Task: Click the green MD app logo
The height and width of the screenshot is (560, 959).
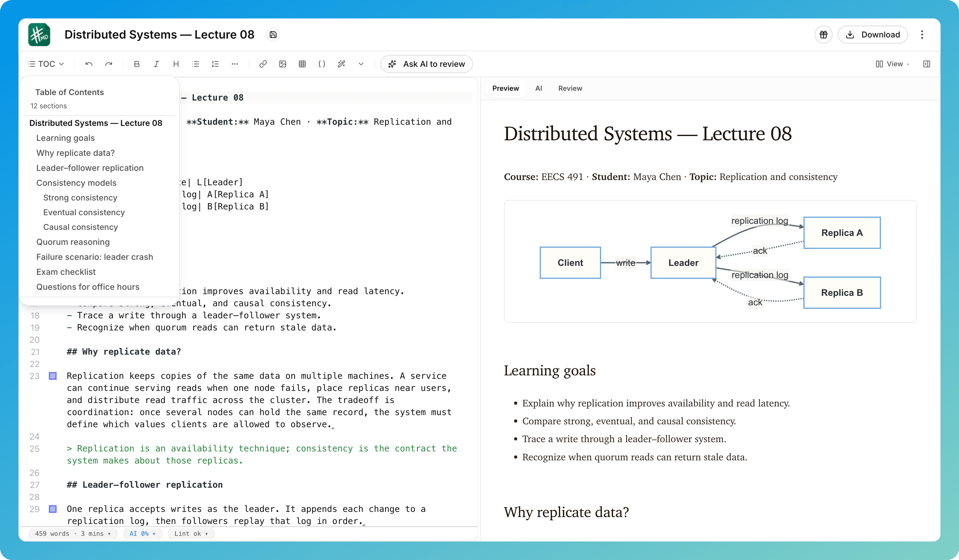Action: point(39,35)
